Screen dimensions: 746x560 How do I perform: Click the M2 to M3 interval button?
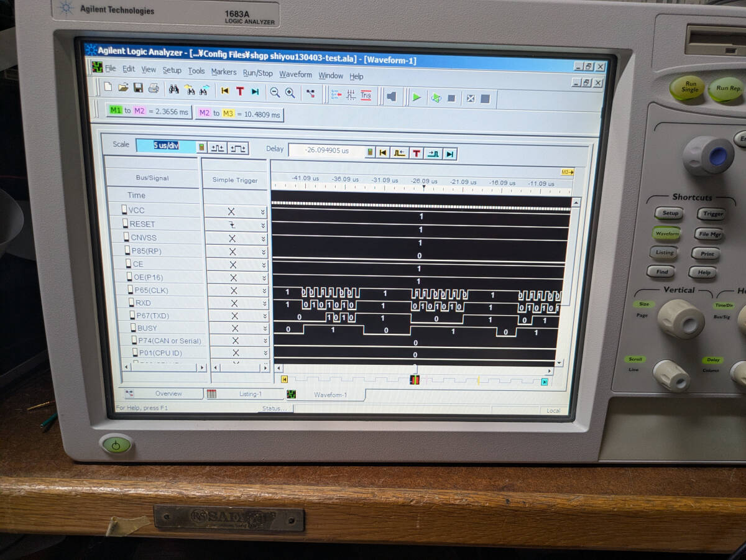pos(239,114)
